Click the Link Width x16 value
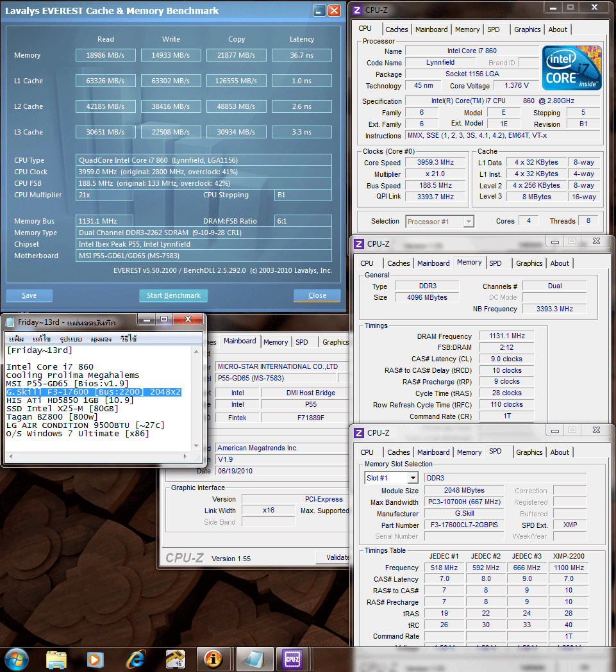The width and height of the screenshot is (616, 672). point(269,511)
